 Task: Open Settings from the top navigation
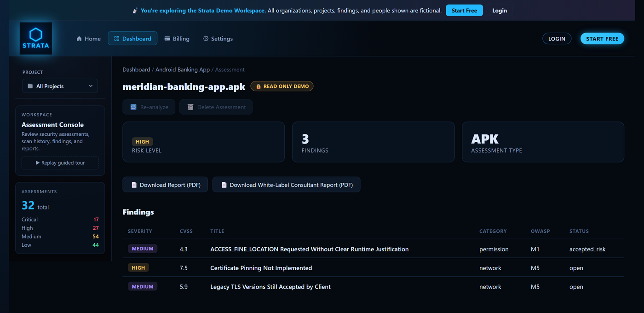pos(218,39)
